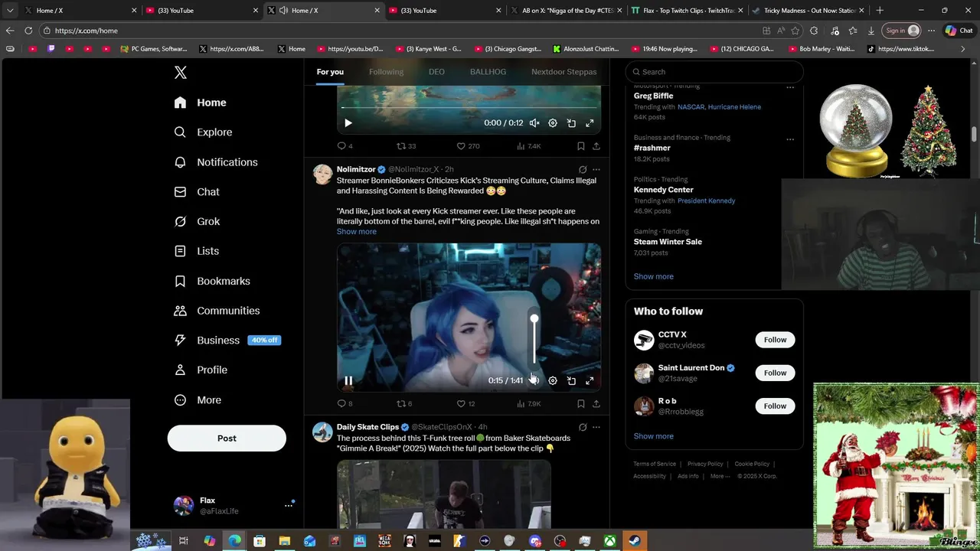Open Microsoft Store from the taskbar
The width and height of the screenshot is (980, 551).
pyautogui.click(x=260, y=541)
